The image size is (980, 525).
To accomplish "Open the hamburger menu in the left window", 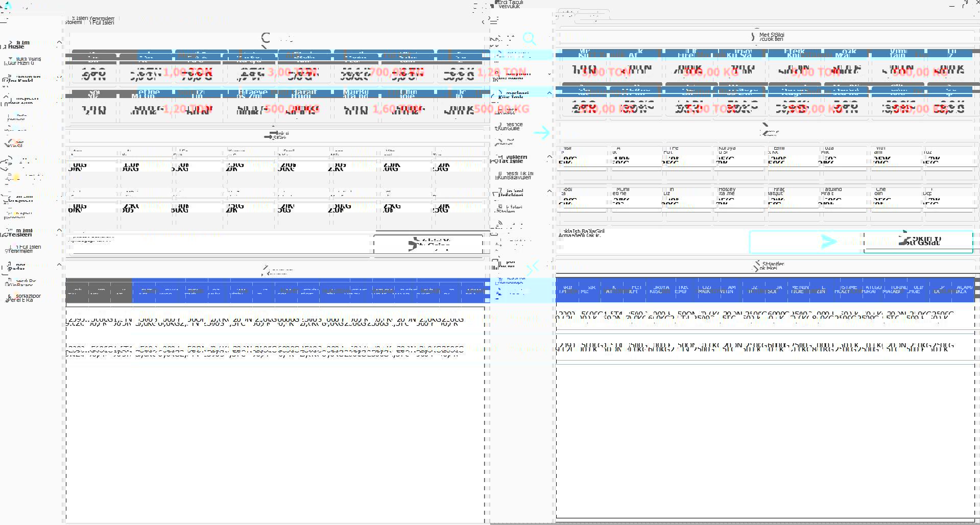I will [x=4, y=20].
